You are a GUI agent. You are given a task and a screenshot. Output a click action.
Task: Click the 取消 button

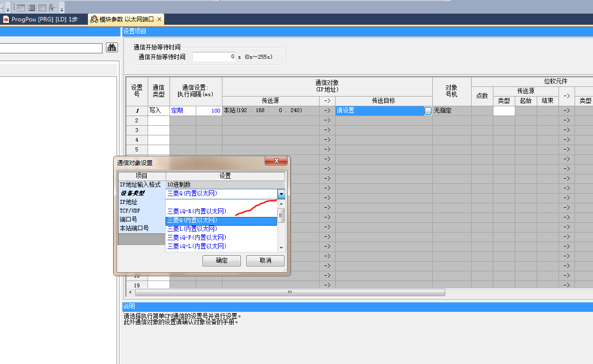click(x=265, y=261)
